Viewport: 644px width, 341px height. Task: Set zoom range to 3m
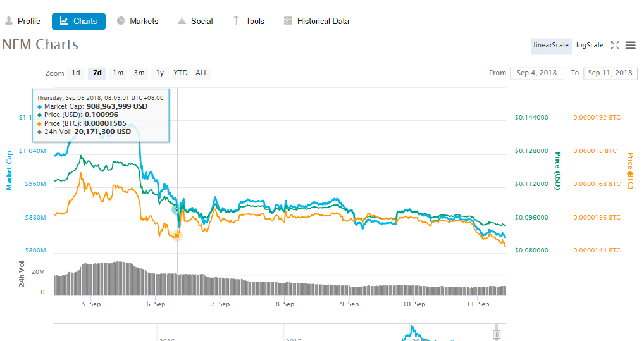coord(139,73)
